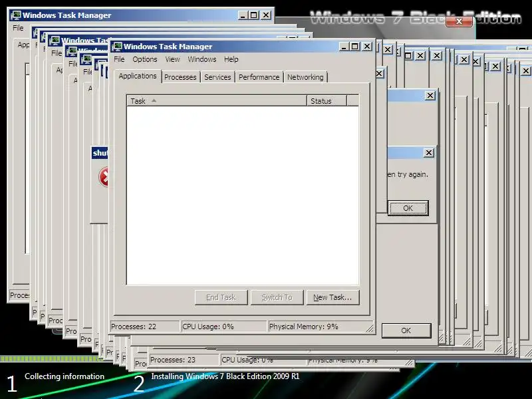The image size is (532, 399).
Task: Click the installer green progress bar
Action: point(51,358)
